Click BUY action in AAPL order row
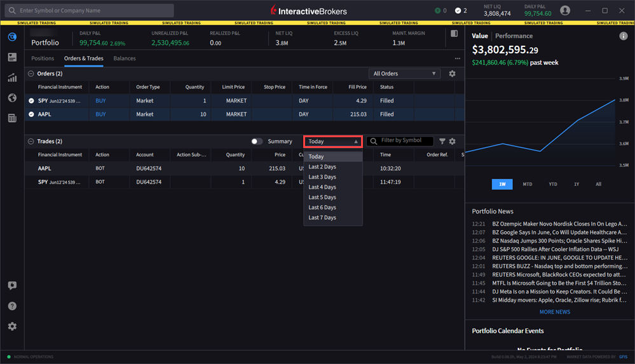 pos(100,114)
